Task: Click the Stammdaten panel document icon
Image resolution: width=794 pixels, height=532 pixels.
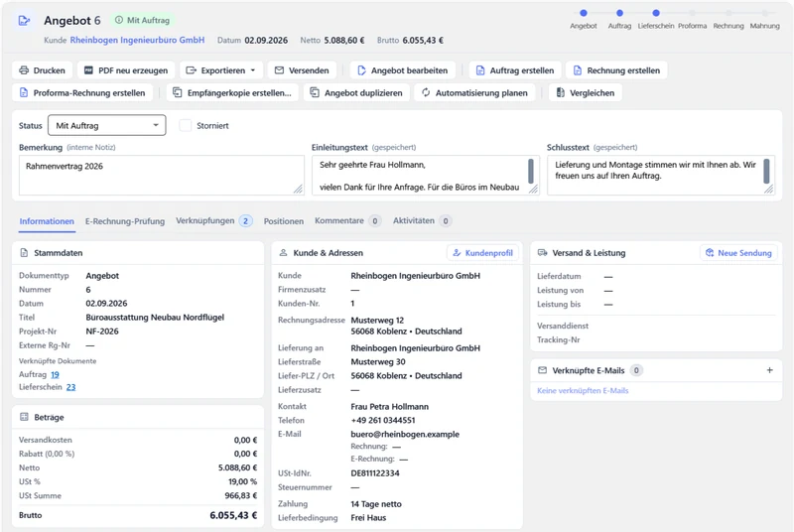Action: (24, 252)
